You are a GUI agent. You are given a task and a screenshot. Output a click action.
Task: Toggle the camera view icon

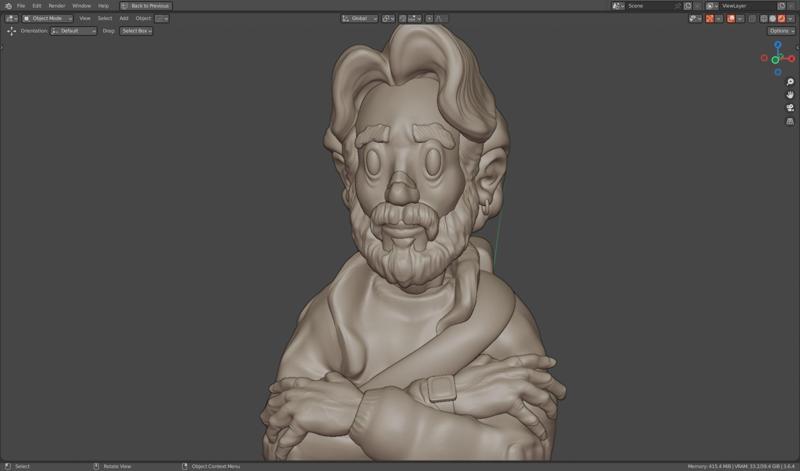790,108
